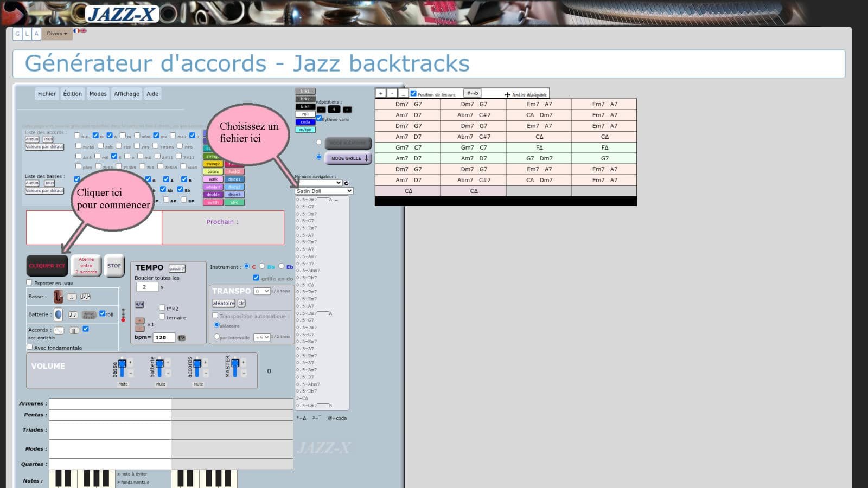Click the STOP button
Image resolution: width=868 pixels, height=488 pixels.
point(114,266)
